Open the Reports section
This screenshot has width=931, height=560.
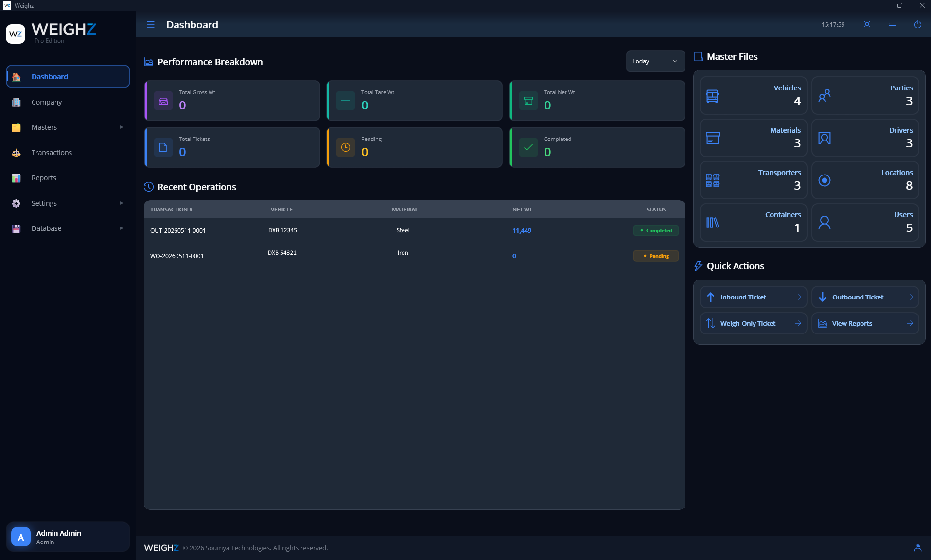(x=68, y=177)
